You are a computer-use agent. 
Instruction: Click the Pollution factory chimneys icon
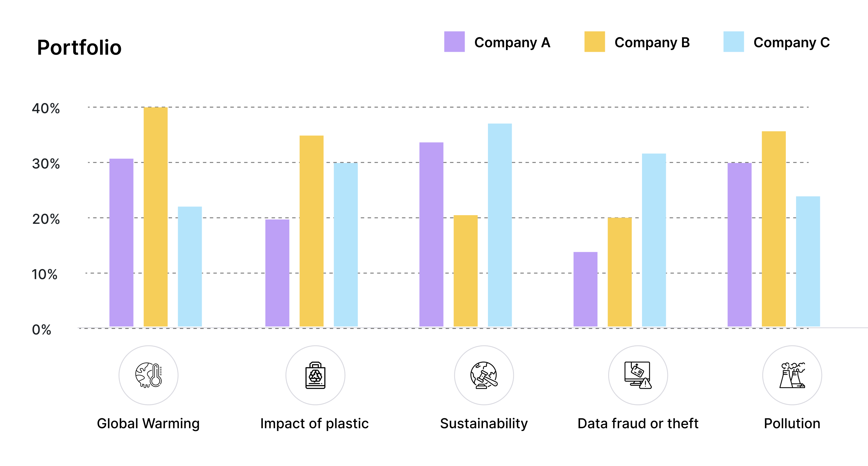click(792, 375)
